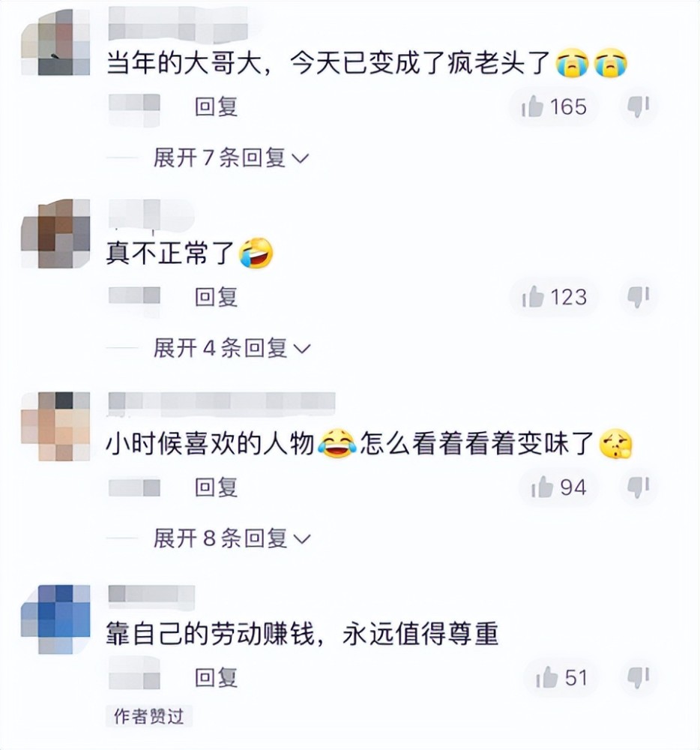Expand 展开4条回复 replies
Viewport: 700px width, 750px height.
pyautogui.click(x=232, y=348)
